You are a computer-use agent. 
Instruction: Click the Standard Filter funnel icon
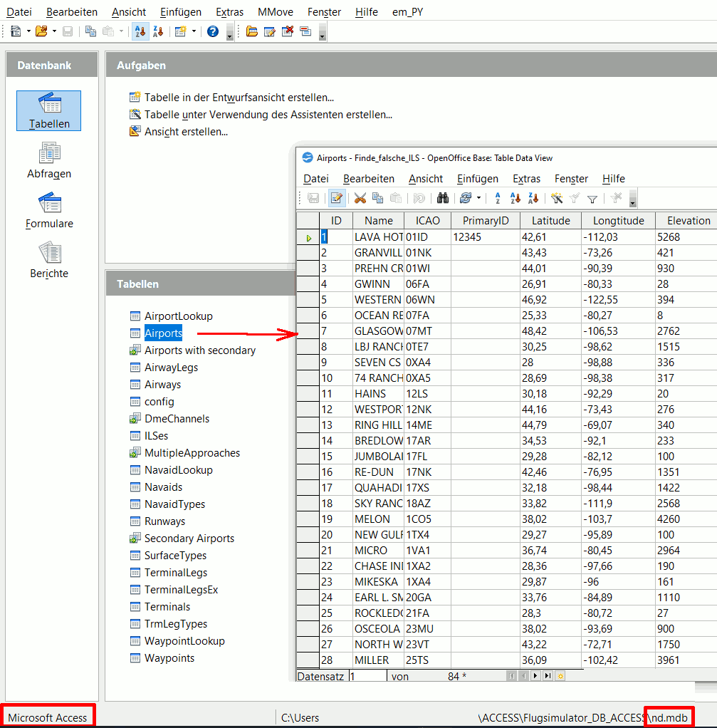point(592,199)
